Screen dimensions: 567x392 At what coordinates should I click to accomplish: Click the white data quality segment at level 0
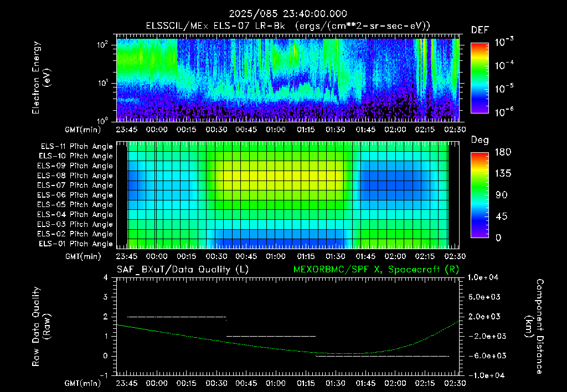click(x=383, y=356)
